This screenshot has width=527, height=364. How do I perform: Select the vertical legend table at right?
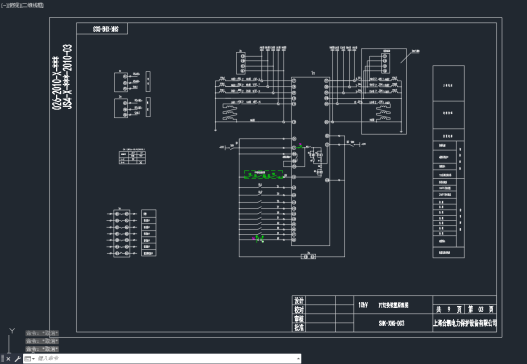click(449, 162)
